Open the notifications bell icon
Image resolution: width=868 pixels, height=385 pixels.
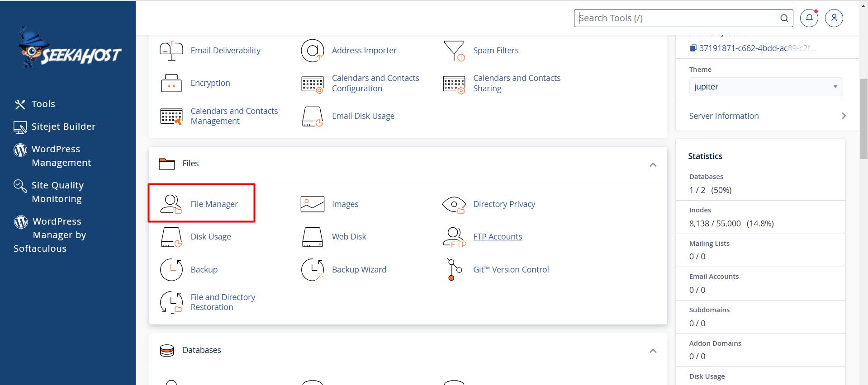809,18
